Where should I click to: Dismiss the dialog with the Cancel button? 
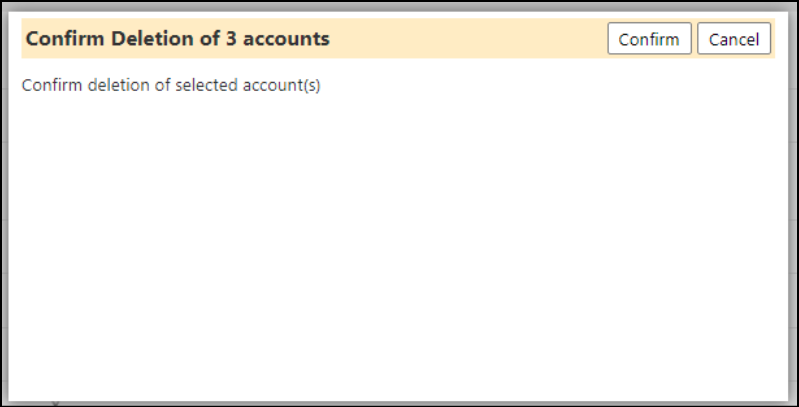(x=734, y=39)
